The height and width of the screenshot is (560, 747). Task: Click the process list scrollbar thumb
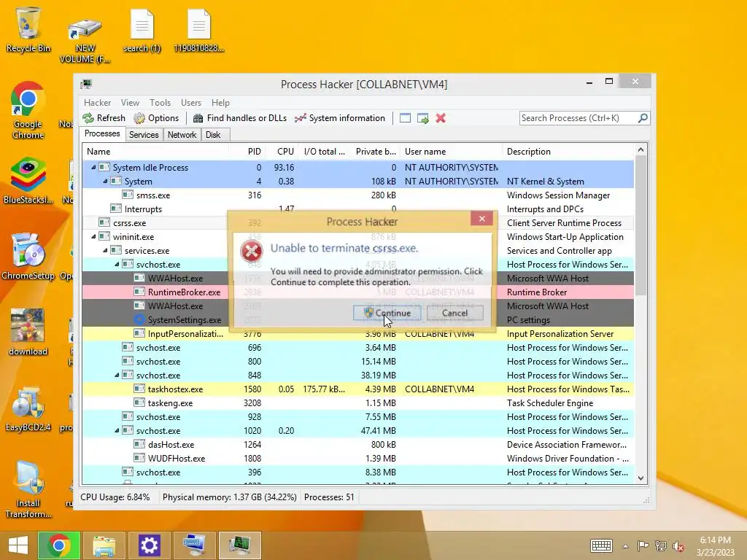640,225
